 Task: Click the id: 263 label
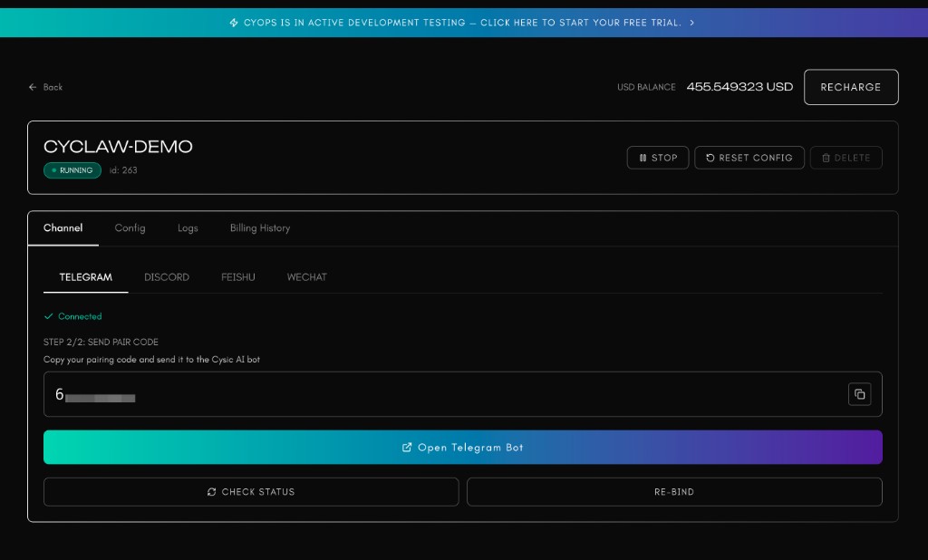click(x=123, y=169)
